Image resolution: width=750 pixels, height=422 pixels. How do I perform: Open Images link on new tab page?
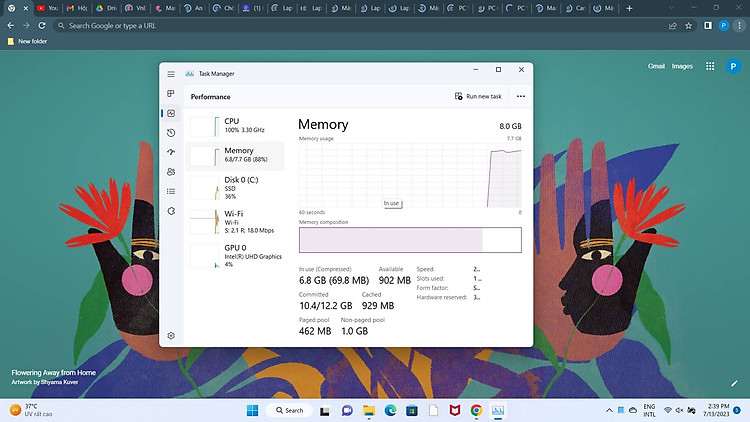(x=682, y=66)
